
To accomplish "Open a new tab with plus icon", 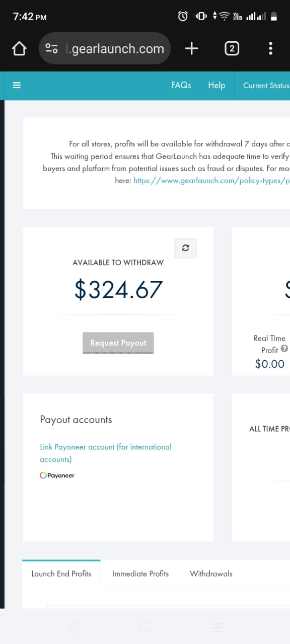I will tap(191, 48).
